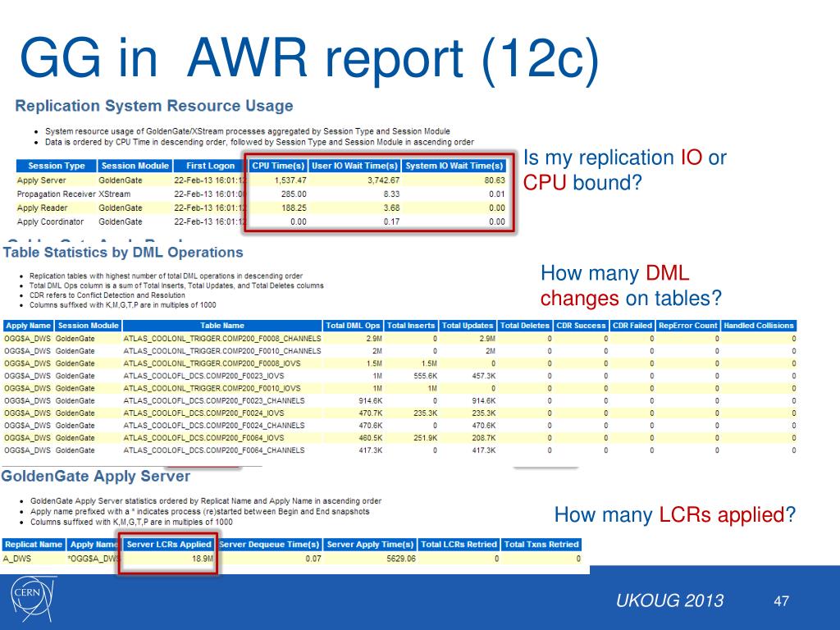Click the 'User IO Wait Time(s)' column header
The width and height of the screenshot is (840, 630).
pyautogui.click(x=354, y=166)
